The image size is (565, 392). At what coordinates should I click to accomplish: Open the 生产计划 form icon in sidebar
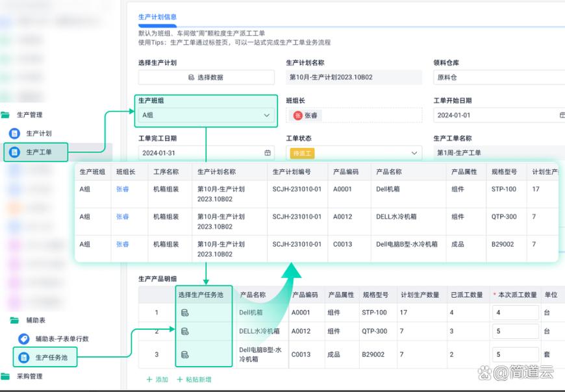coord(14,134)
